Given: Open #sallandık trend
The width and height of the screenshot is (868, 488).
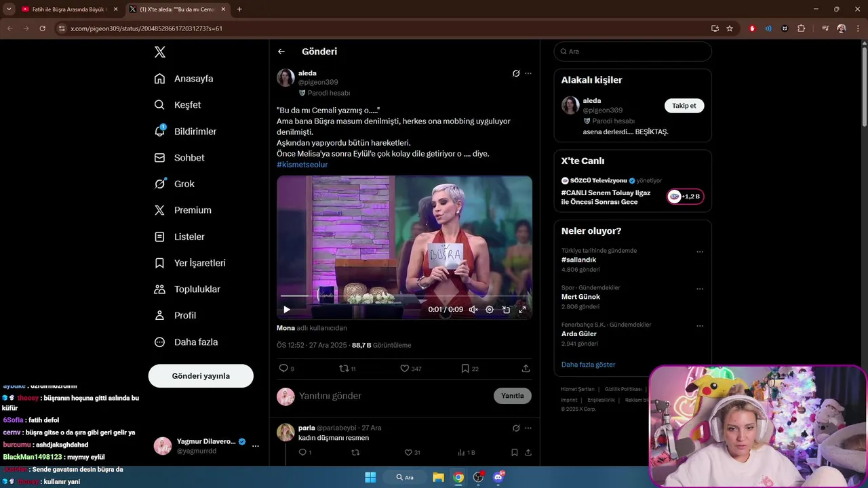Looking at the screenshot, I should (x=578, y=260).
